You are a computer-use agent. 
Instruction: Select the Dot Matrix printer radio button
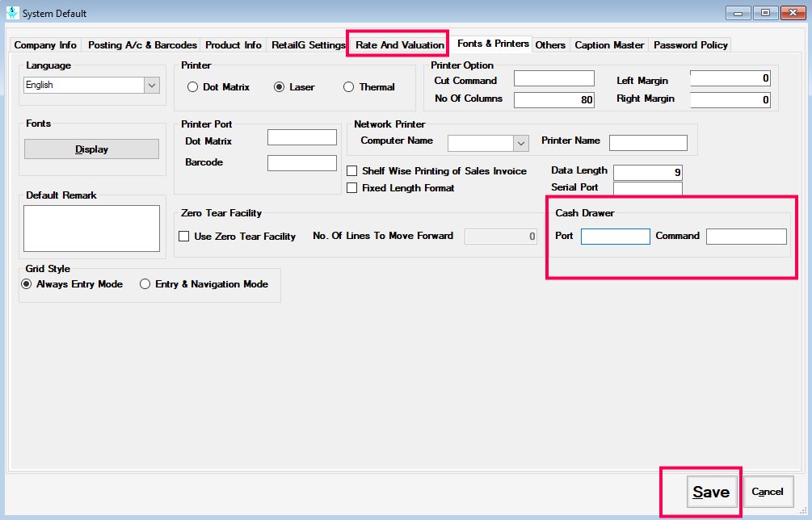(x=193, y=87)
